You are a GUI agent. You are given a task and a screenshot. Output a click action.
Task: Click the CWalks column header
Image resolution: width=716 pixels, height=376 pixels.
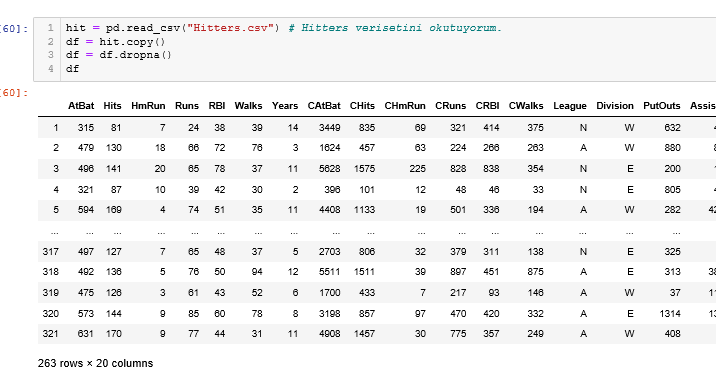[526, 106]
